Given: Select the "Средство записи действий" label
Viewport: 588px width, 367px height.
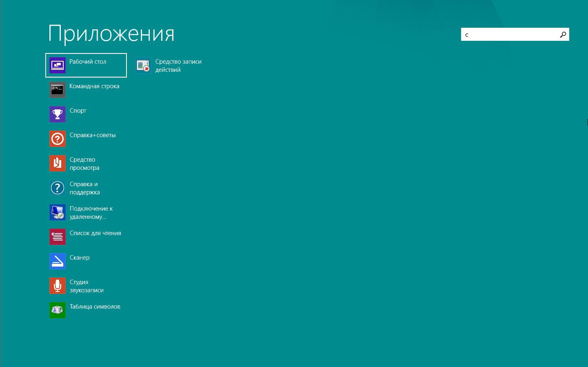Looking at the screenshot, I should [178, 66].
